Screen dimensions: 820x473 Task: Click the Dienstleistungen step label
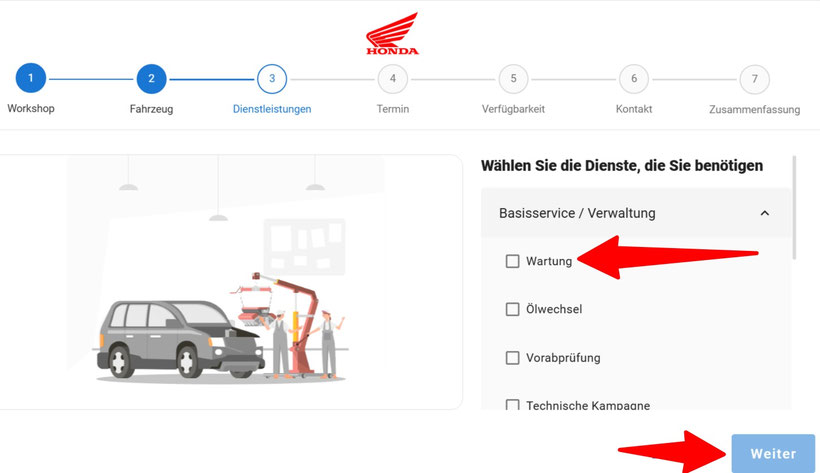coord(272,109)
